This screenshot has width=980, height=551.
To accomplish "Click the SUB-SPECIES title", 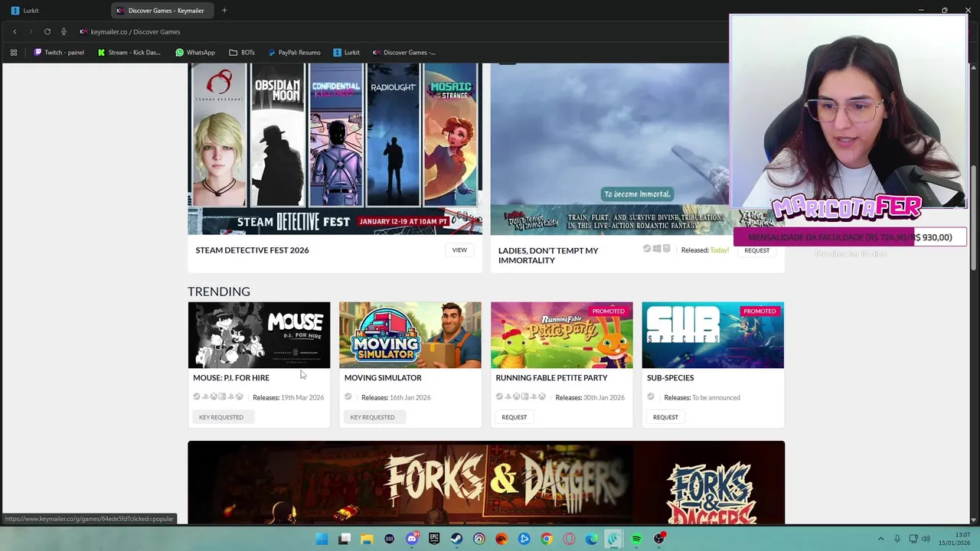I will (671, 377).
